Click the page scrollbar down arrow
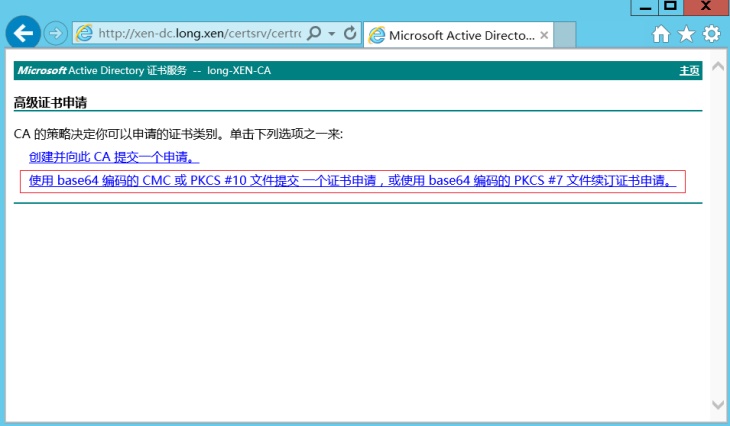This screenshot has width=730, height=426. coord(717,405)
